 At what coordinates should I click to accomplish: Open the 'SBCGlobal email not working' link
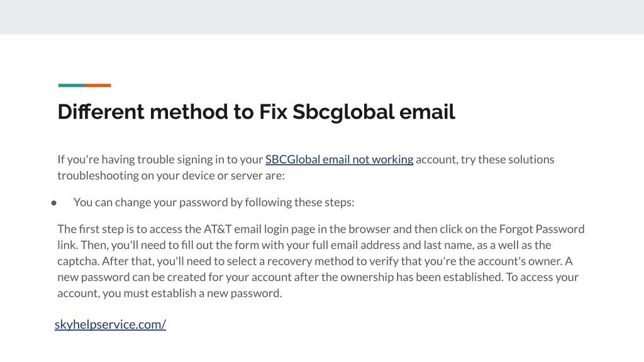[339, 159]
